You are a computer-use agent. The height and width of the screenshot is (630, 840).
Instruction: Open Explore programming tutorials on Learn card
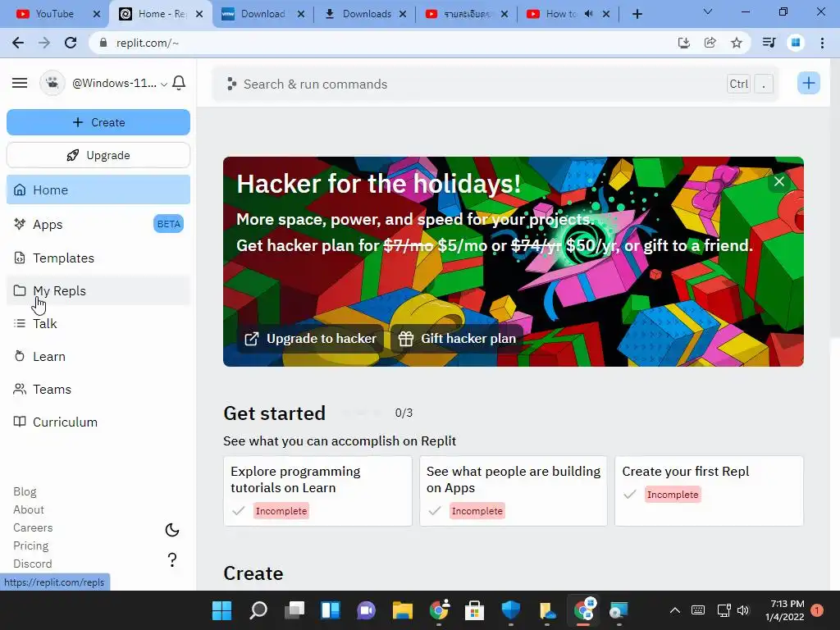(317, 491)
